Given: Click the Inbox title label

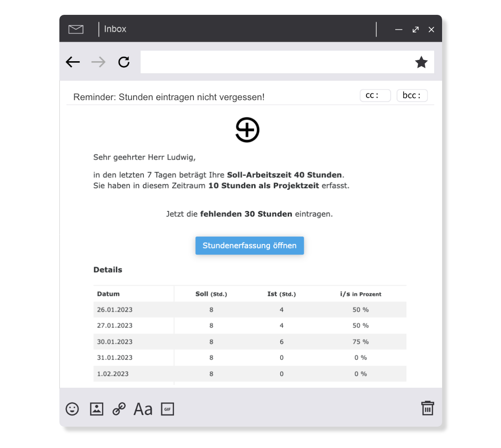Looking at the screenshot, I should tap(115, 29).
